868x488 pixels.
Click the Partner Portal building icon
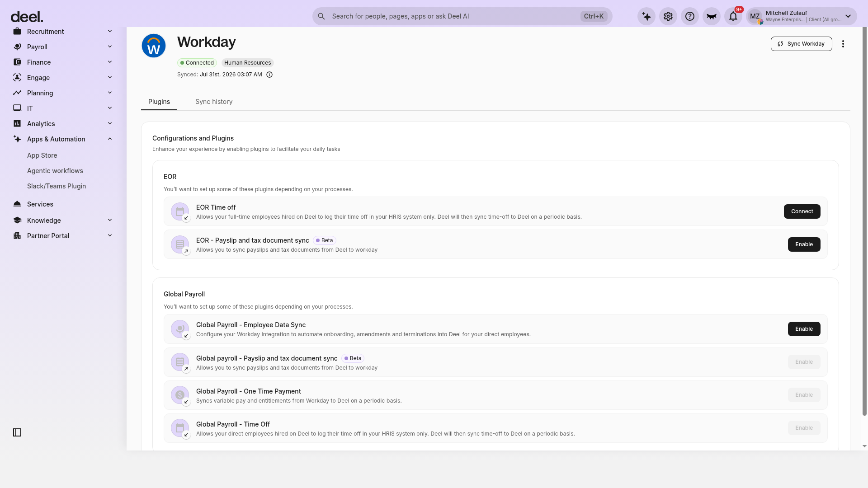17,235
